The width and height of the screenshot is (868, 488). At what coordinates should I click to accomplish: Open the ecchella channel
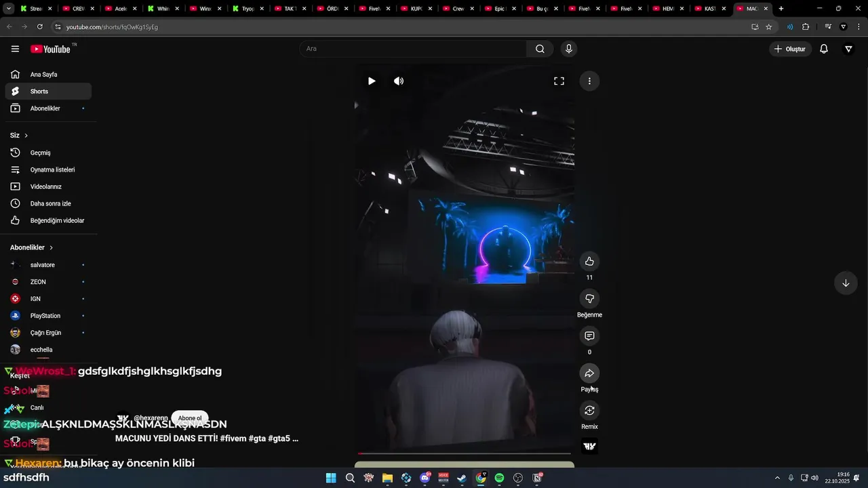click(x=48, y=350)
